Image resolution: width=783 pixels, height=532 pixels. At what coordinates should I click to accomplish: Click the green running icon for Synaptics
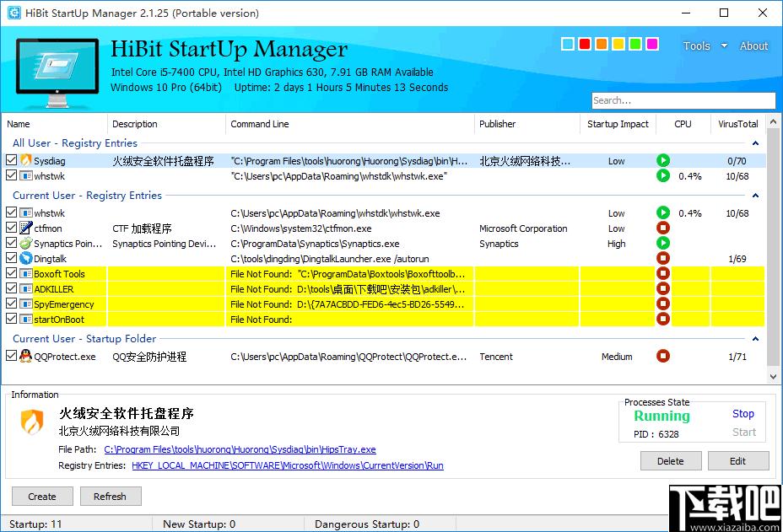tap(662, 243)
